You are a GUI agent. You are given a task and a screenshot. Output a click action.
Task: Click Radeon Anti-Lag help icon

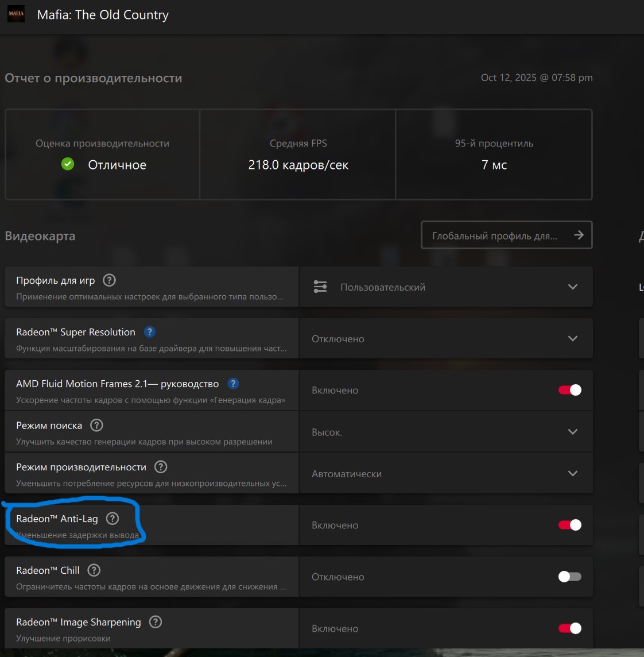tap(112, 519)
